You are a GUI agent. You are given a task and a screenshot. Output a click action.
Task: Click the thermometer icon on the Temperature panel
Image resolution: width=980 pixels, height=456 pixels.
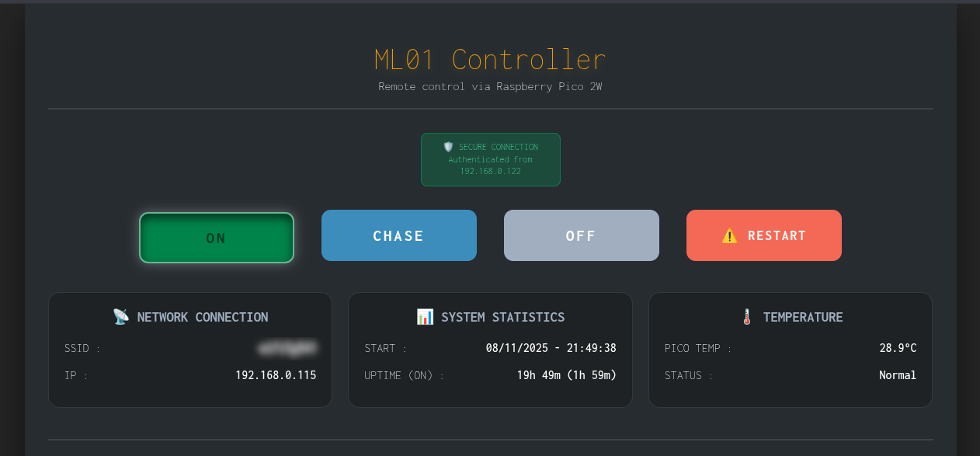tap(747, 316)
